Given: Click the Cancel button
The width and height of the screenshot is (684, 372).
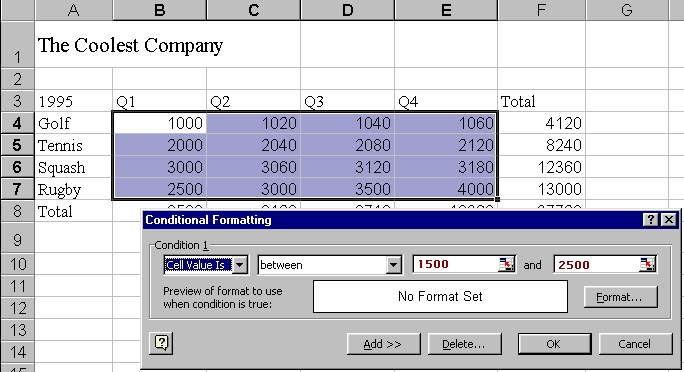Looking at the screenshot, I should pos(635,344).
